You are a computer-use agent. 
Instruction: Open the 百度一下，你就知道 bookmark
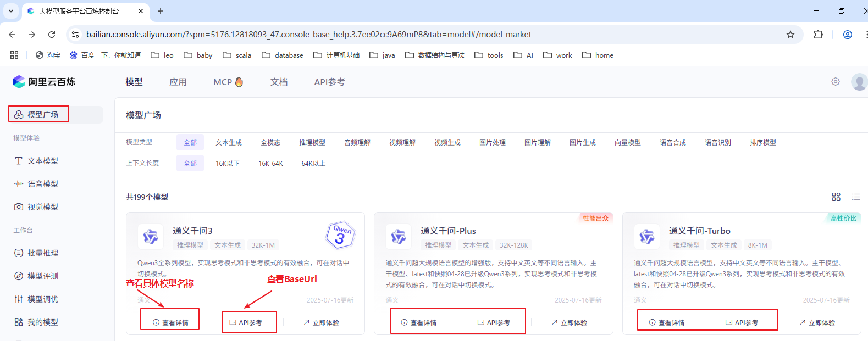[105, 55]
